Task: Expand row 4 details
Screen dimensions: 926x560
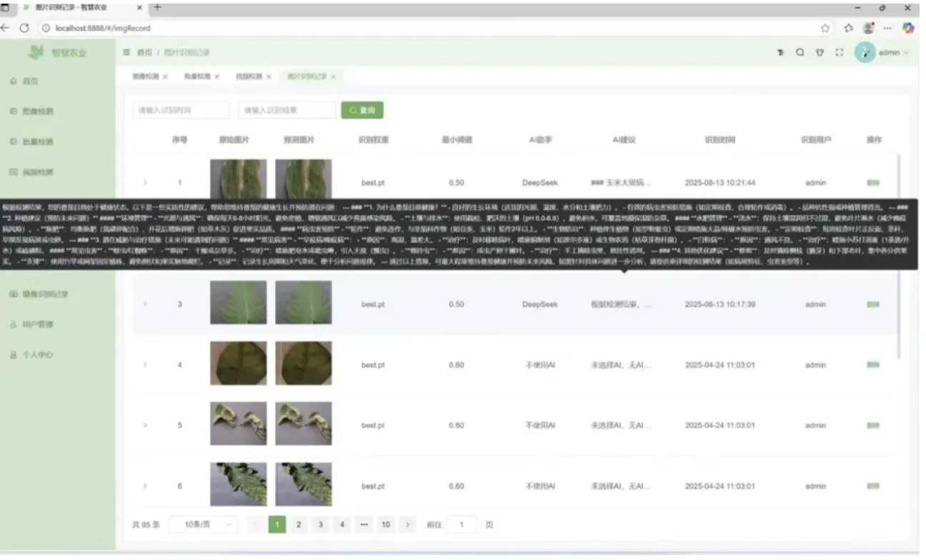Action: click(x=145, y=365)
